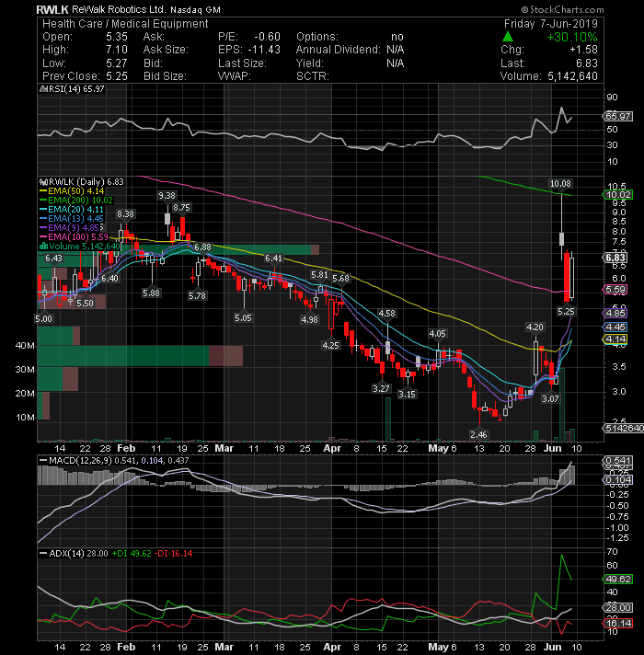This screenshot has height=655, width=644.
Task: Select the High value 7.10
Action: tap(117, 50)
